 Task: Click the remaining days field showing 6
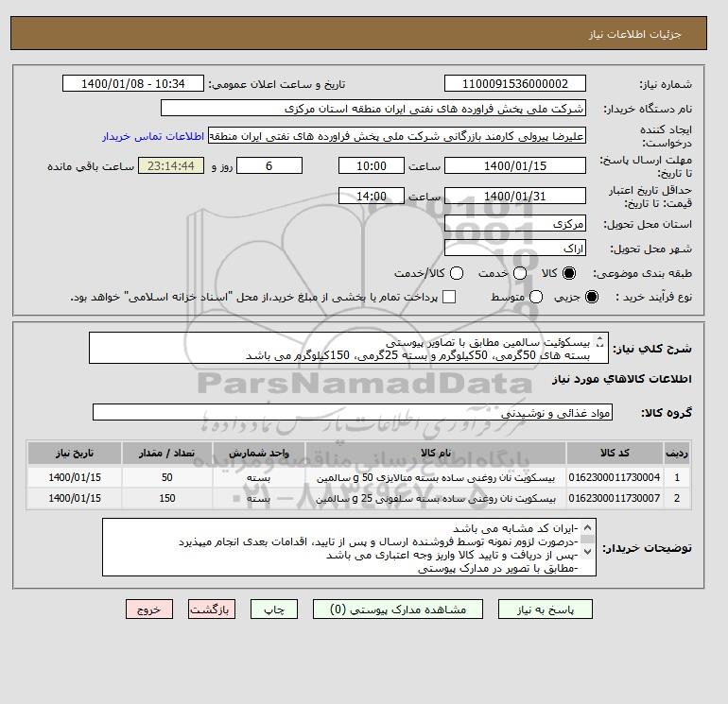(269, 165)
